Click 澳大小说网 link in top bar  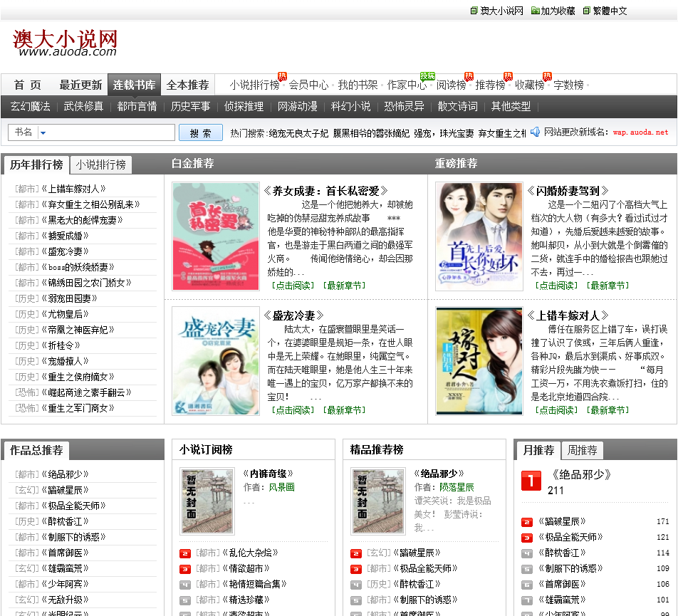pyautogui.click(x=501, y=11)
